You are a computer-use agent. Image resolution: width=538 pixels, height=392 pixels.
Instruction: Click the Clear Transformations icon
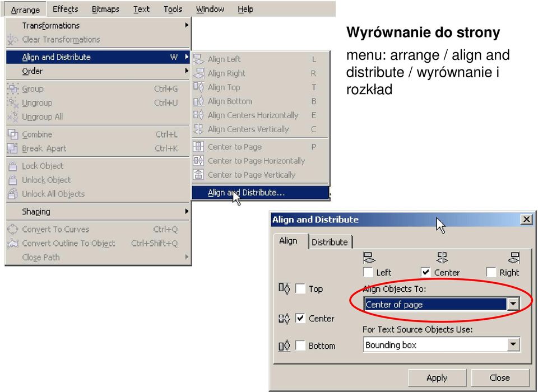tap(12, 39)
